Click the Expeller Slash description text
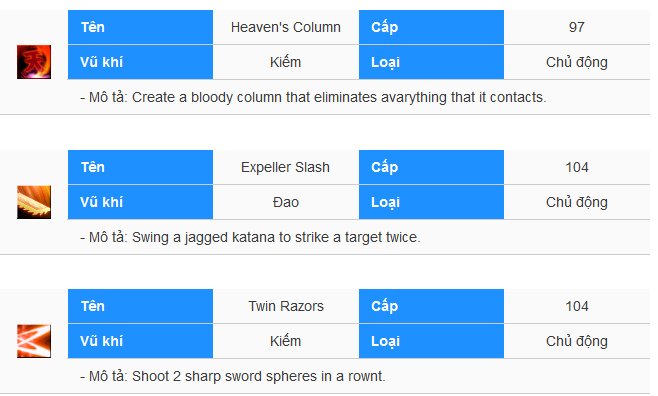658x396 pixels. tap(250, 237)
